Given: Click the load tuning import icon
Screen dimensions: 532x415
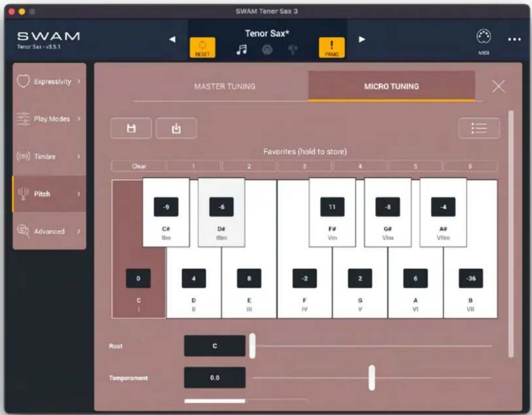Looking at the screenshot, I should point(176,128).
